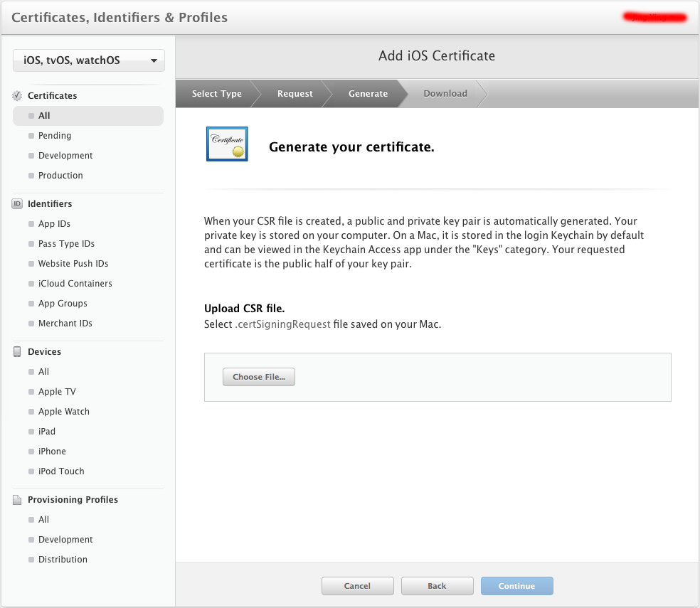700x608 pixels.
Task: Open App IDs under Identifiers
Action: point(54,224)
